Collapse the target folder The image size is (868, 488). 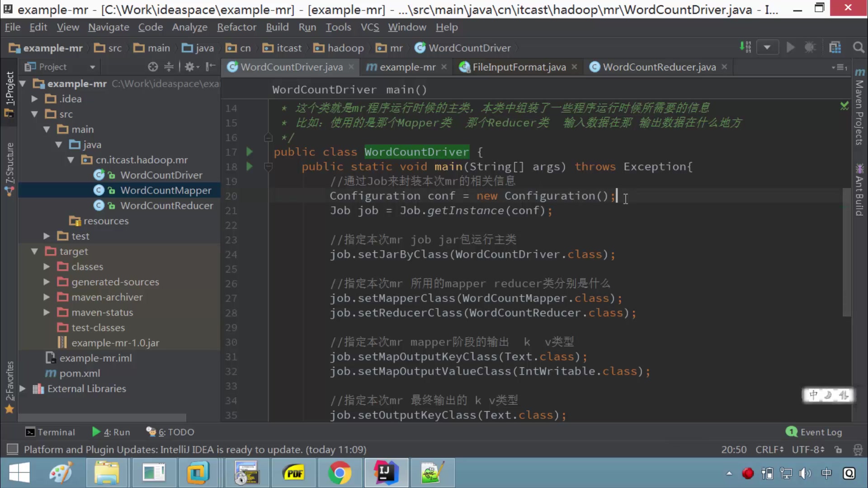tap(35, 251)
